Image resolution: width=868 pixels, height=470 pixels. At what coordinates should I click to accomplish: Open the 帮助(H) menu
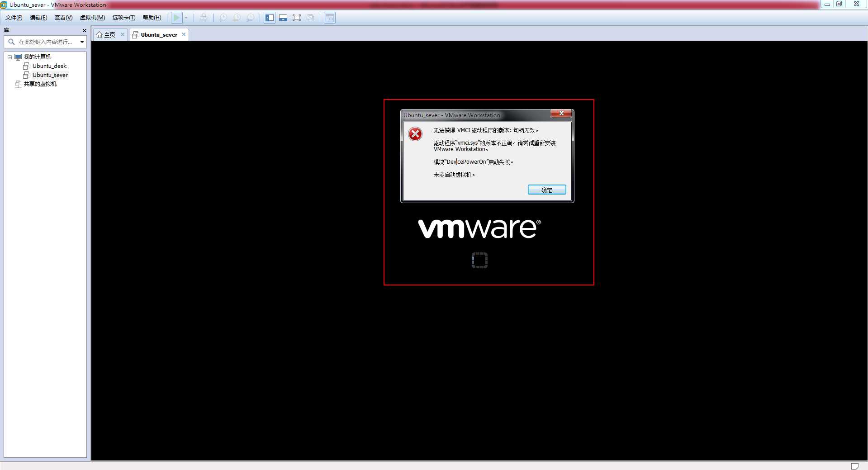152,18
